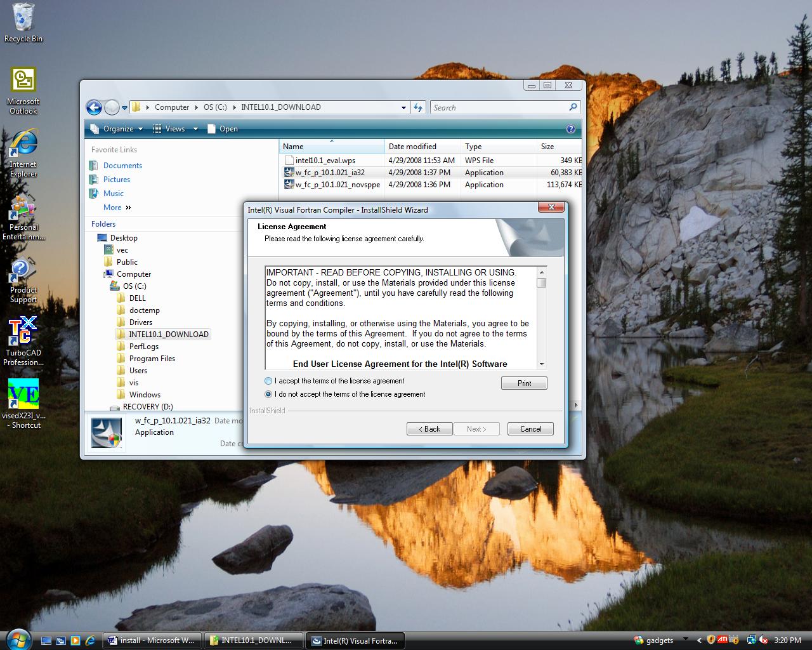
Task: Open the Views dropdown arrow
Action: (x=195, y=129)
